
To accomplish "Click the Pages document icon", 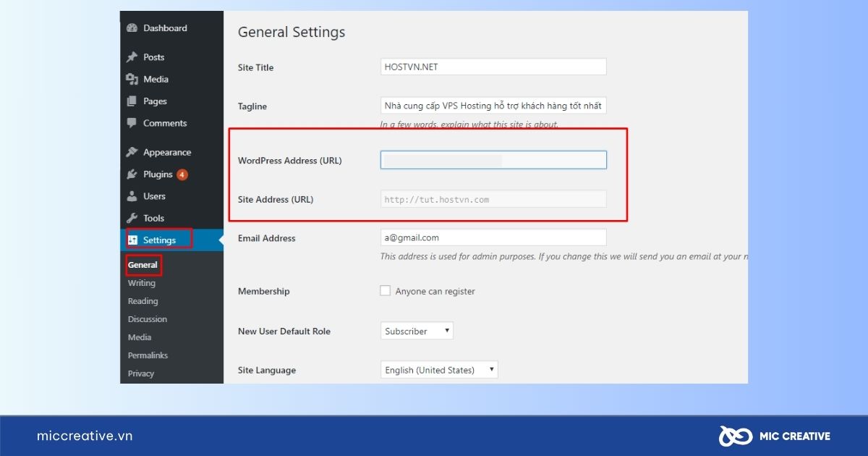I will click(132, 101).
